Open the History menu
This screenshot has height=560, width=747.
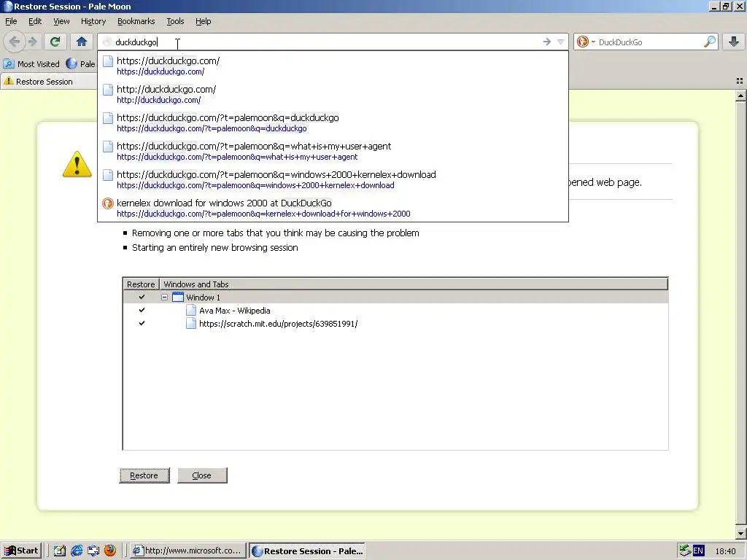pos(93,21)
